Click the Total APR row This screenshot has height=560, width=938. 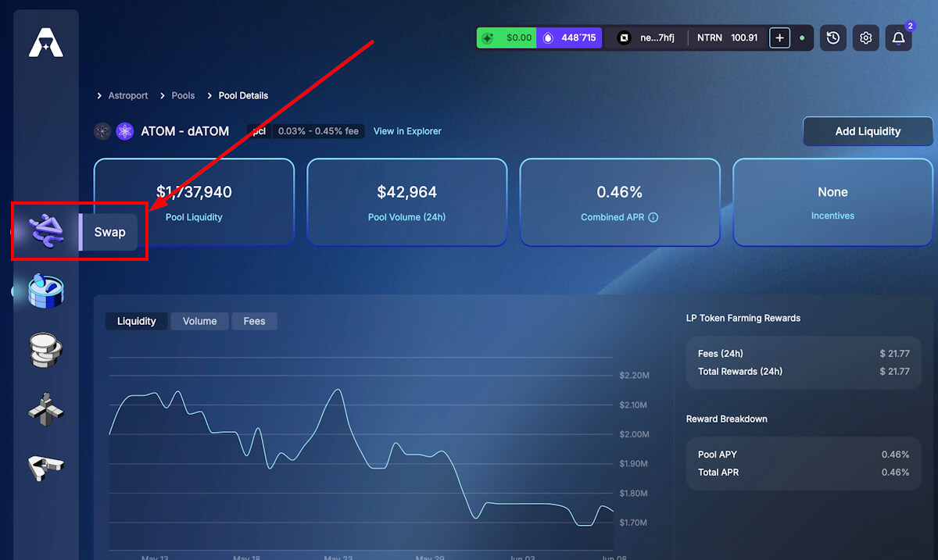804,473
